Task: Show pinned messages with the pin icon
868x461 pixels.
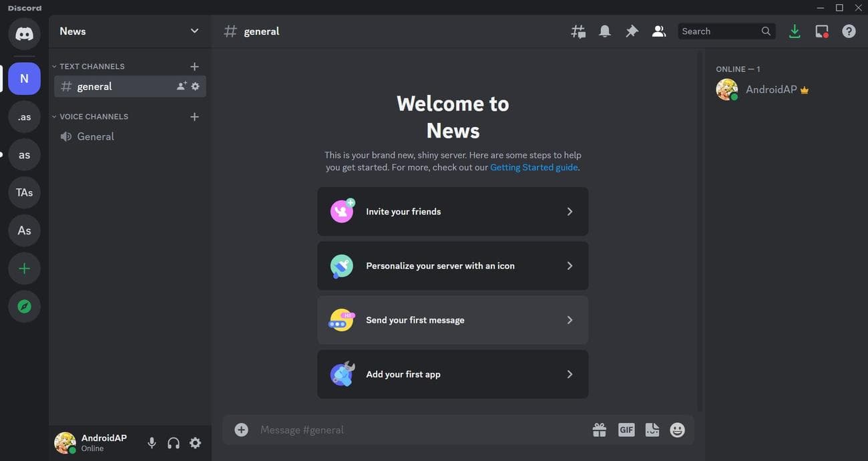Action: coord(632,31)
